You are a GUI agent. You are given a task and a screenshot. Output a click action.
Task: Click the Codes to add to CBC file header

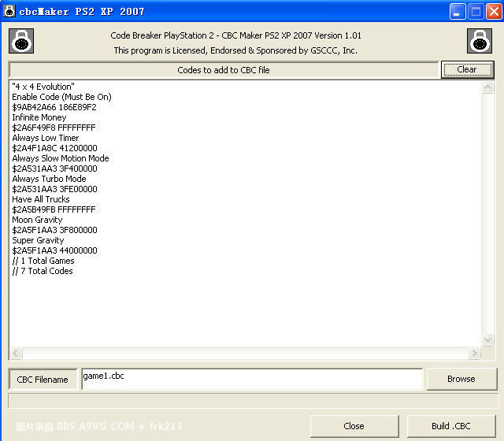[x=224, y=70]
